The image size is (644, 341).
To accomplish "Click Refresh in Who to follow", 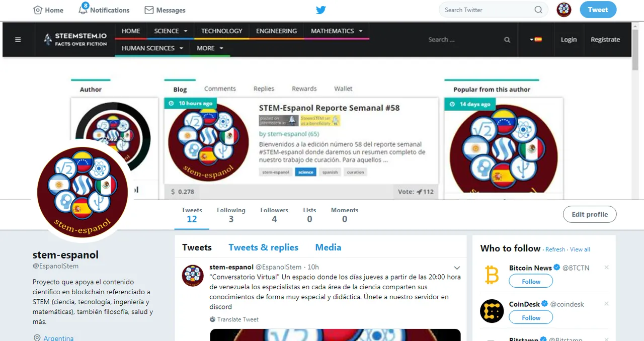I will click(x=555, y=249).
